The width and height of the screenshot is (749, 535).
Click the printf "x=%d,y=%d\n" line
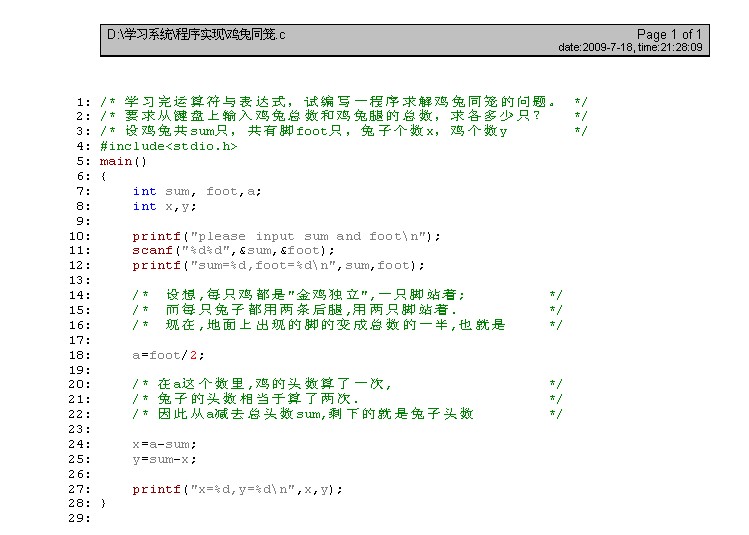tap(237, 490)
